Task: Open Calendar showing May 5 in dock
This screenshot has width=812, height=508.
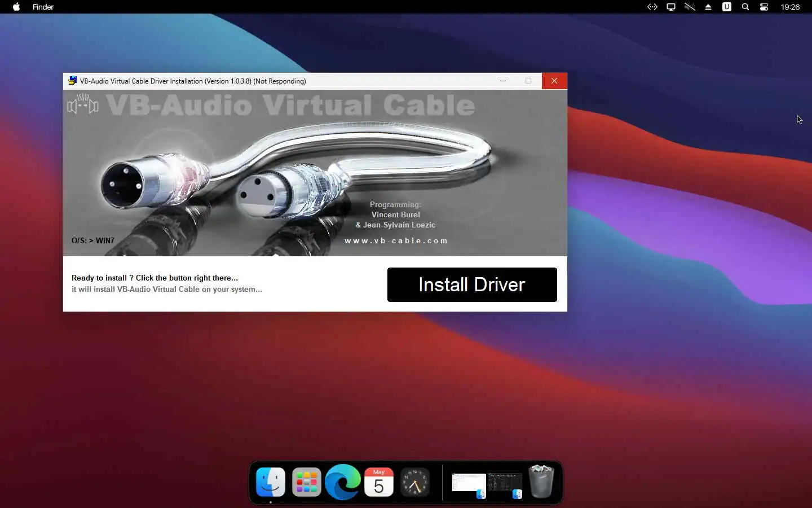Action: point(379,483)
